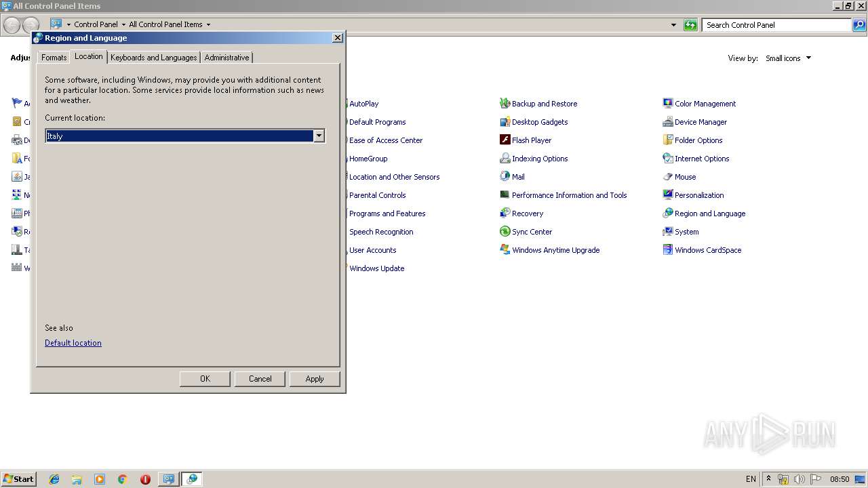The height and width of the screenshot is (488, 868).
Task: Expand Control Panel breadcrumb arrow
Action: pos(123,24)
